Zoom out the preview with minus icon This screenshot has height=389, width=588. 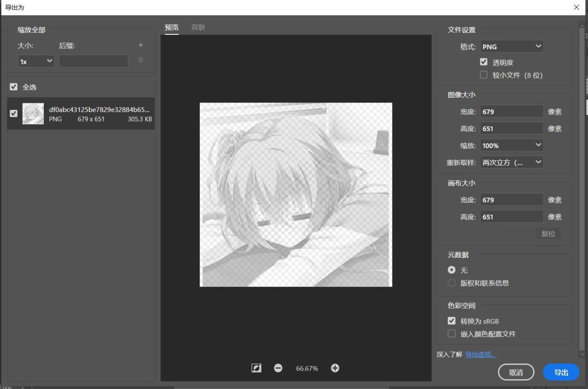click(278, 368)
